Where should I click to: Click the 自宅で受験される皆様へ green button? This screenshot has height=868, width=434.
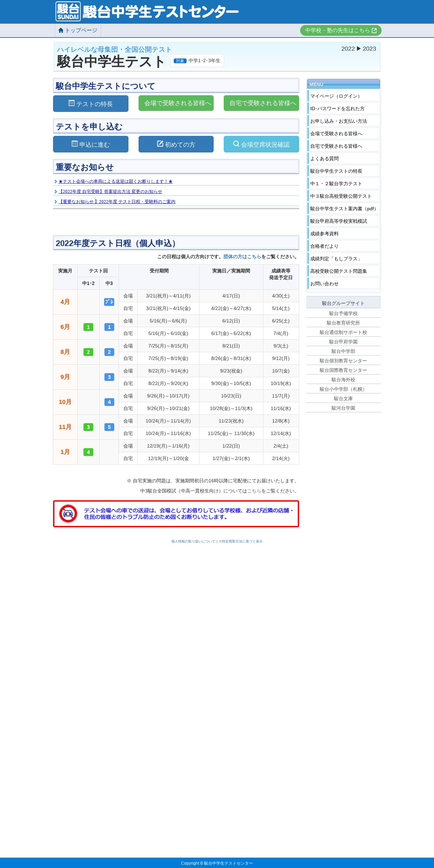pos(261,103)
